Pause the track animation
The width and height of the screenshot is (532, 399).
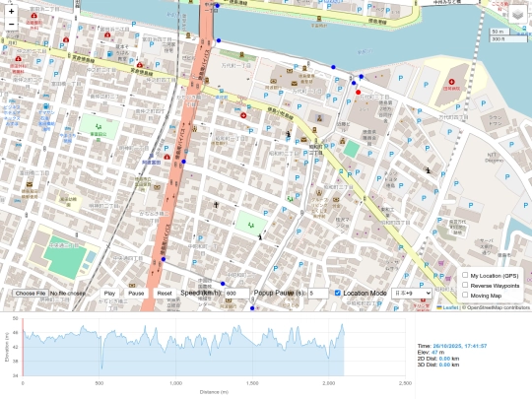click(136, 294)
